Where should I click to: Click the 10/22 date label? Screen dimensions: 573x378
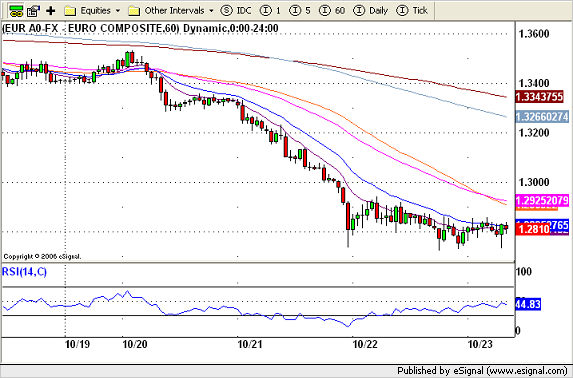pos(365,344)
